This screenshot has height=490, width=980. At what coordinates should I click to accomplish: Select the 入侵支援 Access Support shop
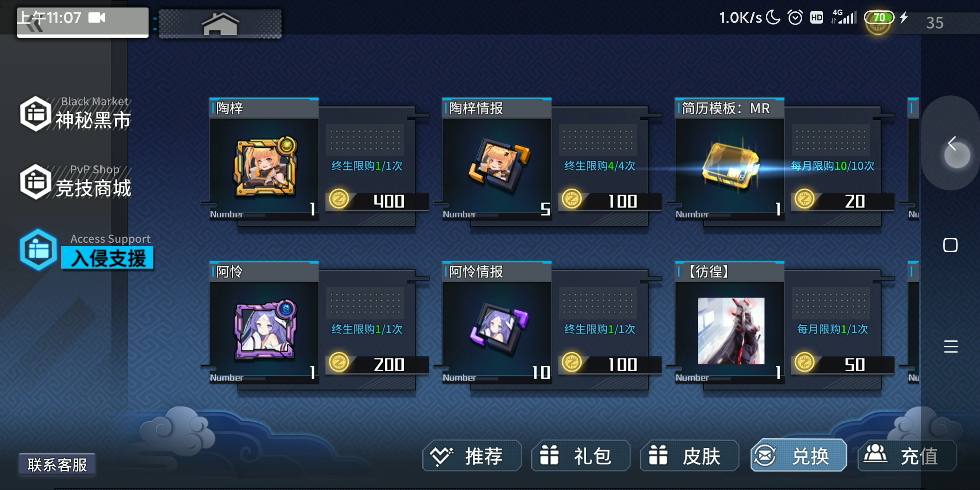(x=86, y=250)
